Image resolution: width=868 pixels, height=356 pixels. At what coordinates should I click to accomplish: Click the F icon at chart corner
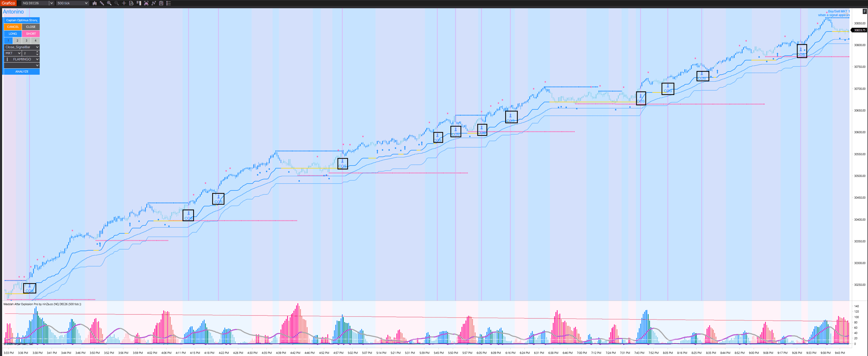click(864, 11)
